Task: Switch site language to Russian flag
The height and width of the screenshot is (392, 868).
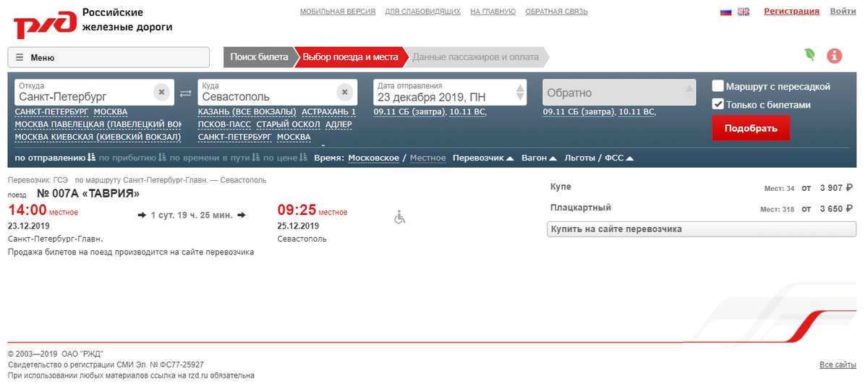Action: click(x=726, y=12)
